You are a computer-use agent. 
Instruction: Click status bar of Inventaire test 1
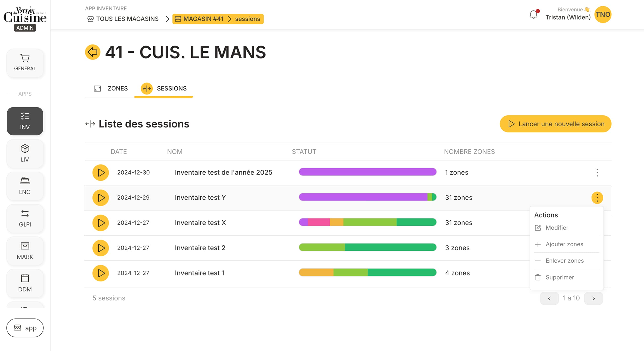[368, 273]
